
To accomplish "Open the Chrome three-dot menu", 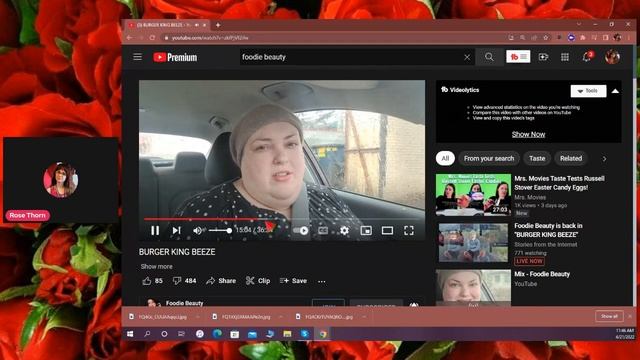I will (x=629, y=38).
